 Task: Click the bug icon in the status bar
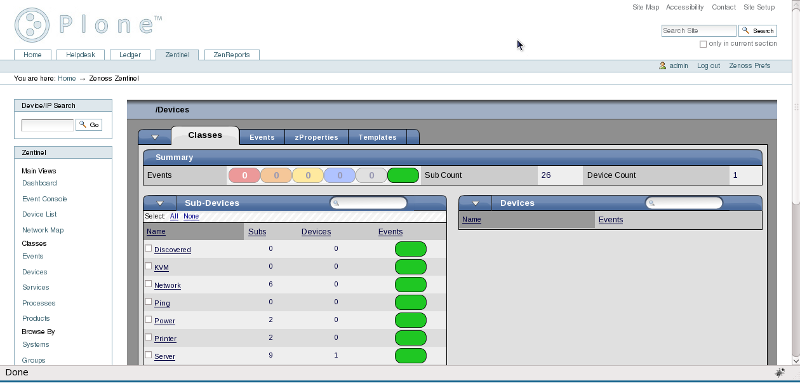click(x=779, y=372)
